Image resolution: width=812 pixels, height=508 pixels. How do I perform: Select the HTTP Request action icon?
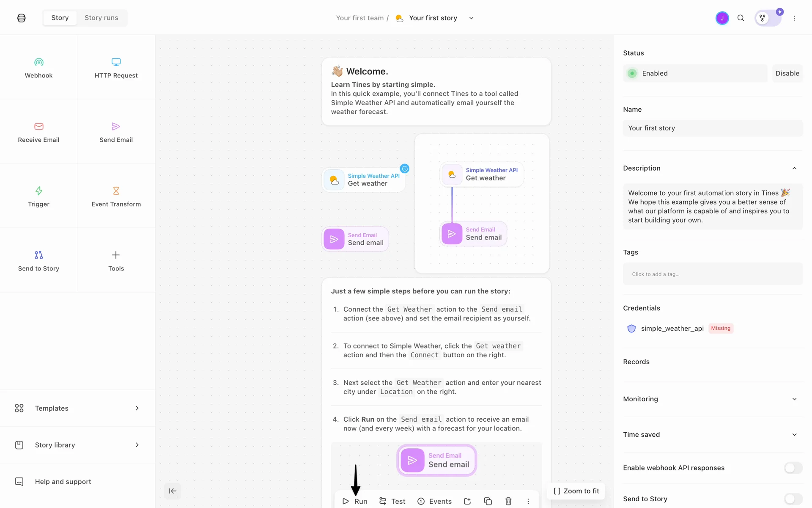coord(116,62)
